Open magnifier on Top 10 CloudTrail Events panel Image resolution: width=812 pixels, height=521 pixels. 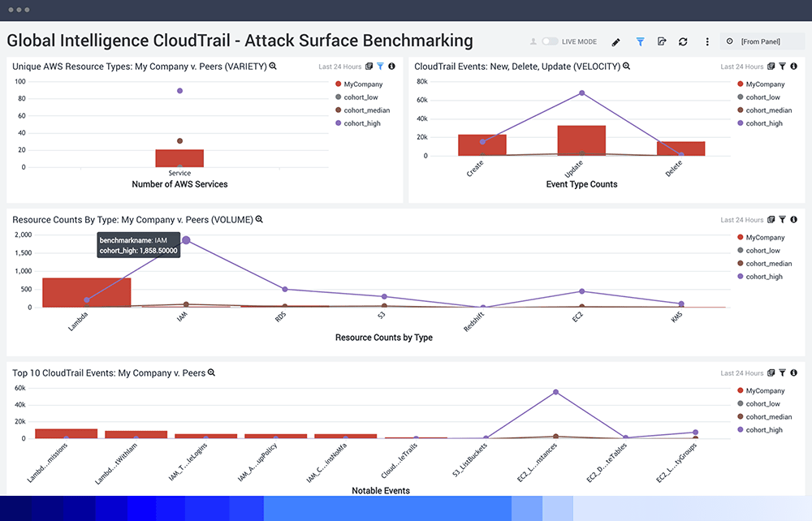(x=211, y=372)
